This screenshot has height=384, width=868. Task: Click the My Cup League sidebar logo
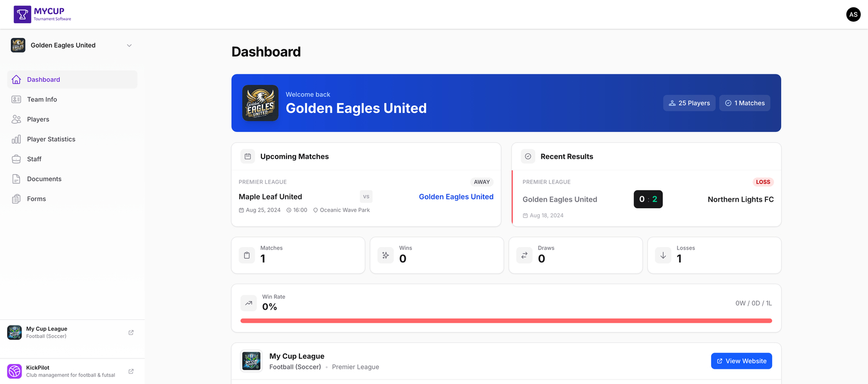click(x=15, y=332)
